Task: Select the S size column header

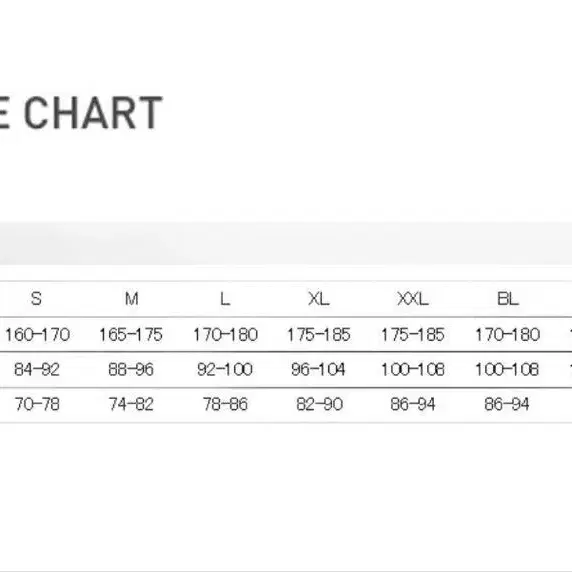Action: [x=36, y=299]
